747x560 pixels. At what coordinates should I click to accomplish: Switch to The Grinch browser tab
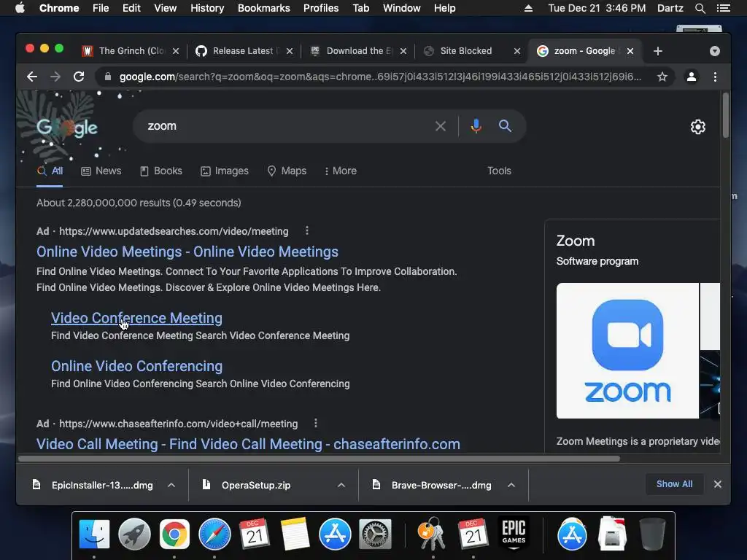tap(131, 51)
